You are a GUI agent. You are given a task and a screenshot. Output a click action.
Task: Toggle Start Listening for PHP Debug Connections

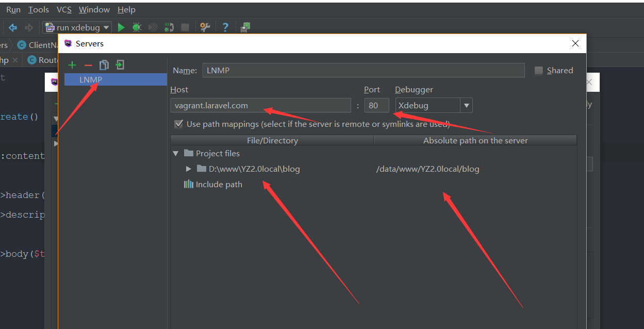pyautogui.click(x=169, y=27)
